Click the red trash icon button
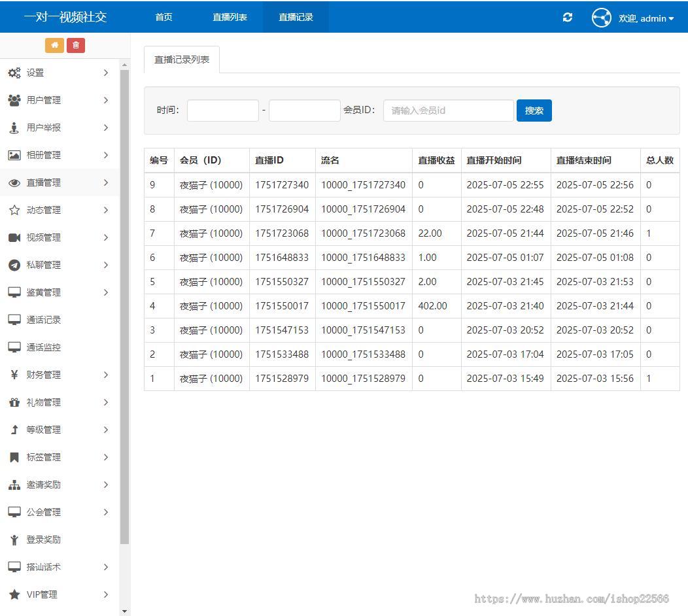 tap(76, 45)
